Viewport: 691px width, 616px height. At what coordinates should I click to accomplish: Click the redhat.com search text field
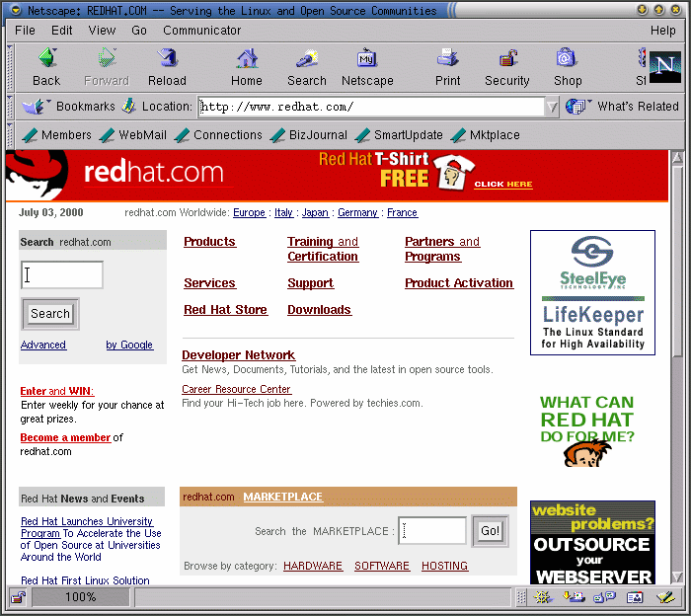[x=62, y=275]
